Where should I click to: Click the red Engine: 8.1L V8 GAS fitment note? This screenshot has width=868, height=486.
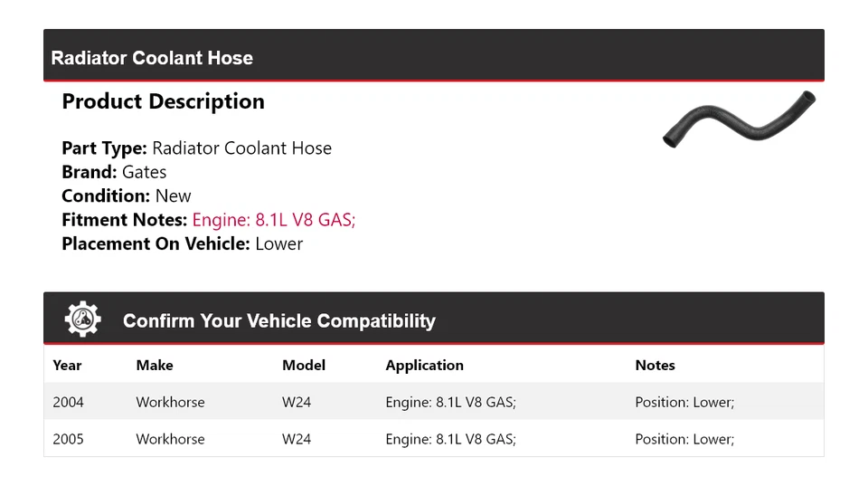(274, 220)
